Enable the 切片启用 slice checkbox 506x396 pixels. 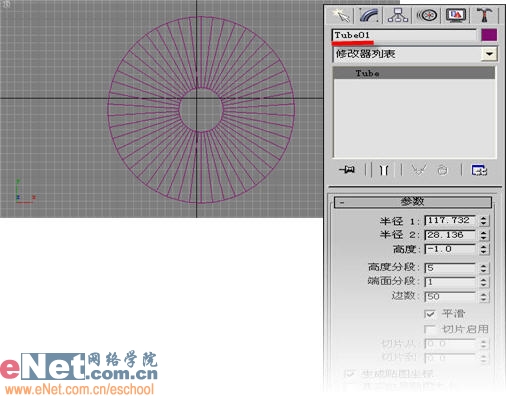(430, 329)
